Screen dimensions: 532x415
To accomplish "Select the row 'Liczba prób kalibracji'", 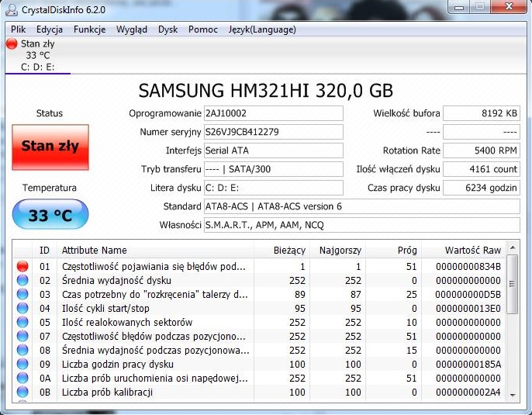I will (259, 392).
